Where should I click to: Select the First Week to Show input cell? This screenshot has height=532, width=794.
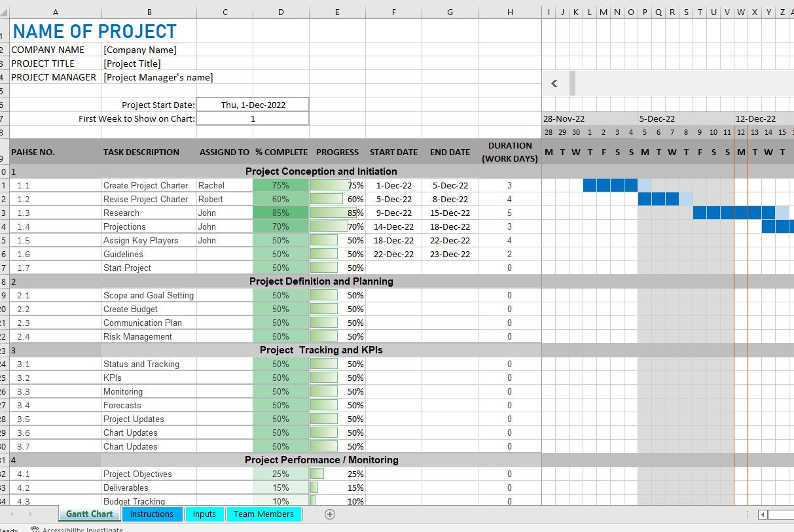[252, 118]
